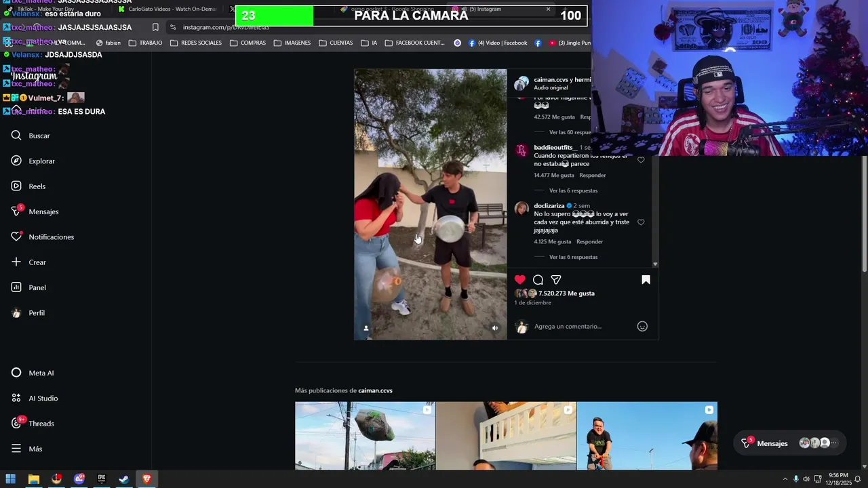Bookmark this page icon in browser toolbar
Image resolution: width=868 pixels, height=488 pixels.
(155, 27)
